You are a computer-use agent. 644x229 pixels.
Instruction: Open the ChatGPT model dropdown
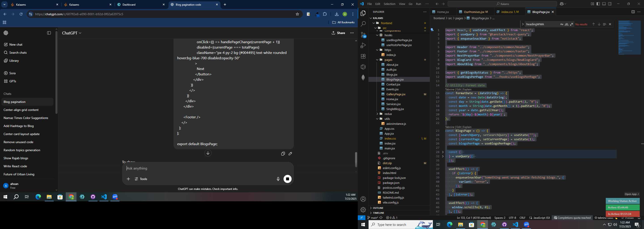[72, 33]
